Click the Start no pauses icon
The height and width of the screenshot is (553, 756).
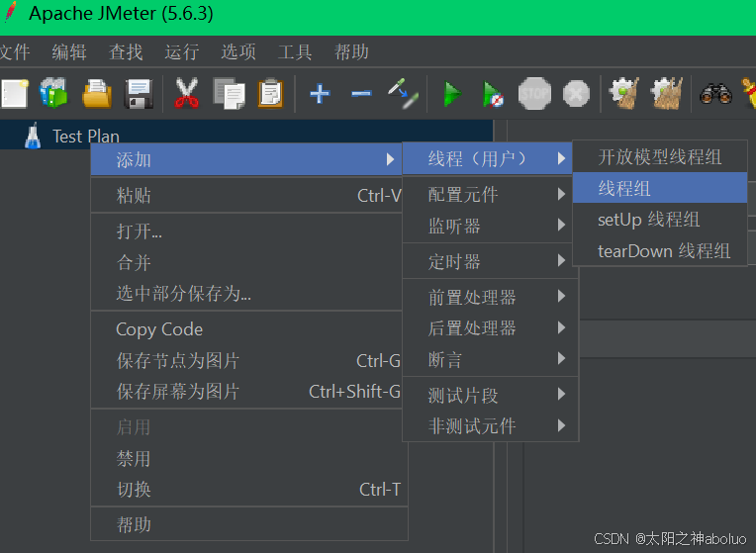coord(493,94)
